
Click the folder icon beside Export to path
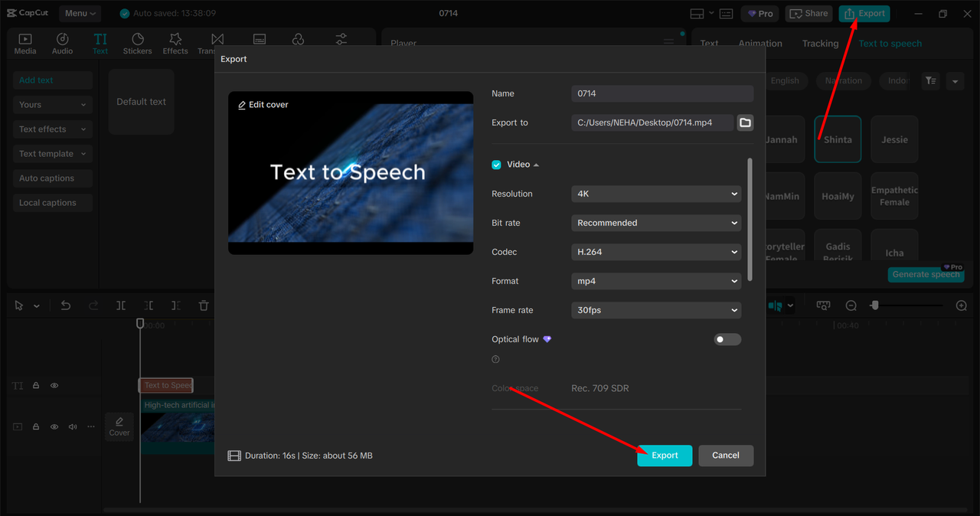745,122
